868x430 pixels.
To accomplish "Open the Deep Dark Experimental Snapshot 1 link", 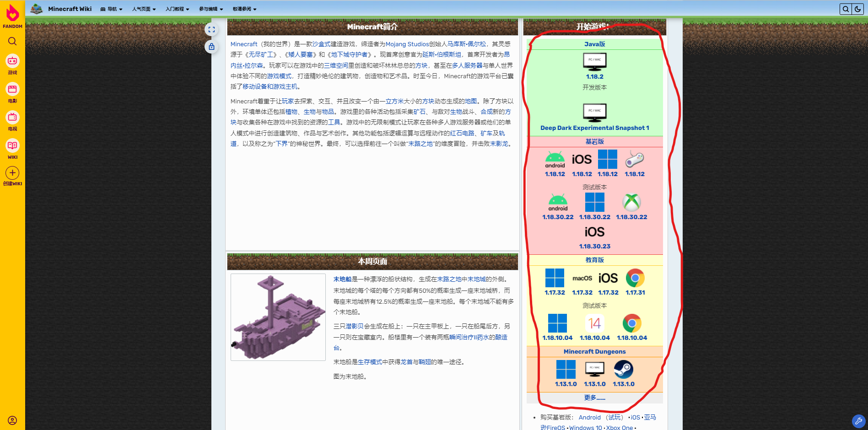I will [x=594, y=128].
